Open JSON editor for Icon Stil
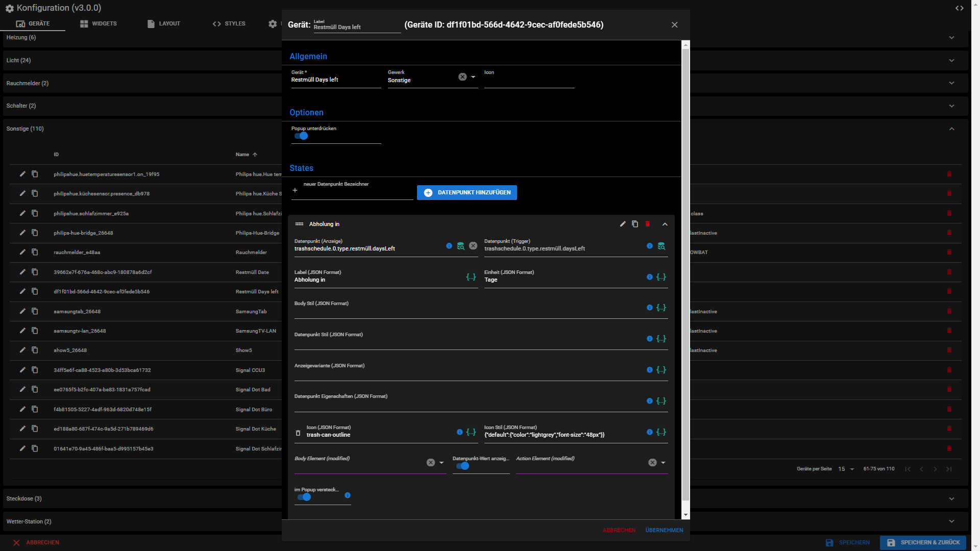The height and width of the screenshot is (551, 980). click(661, 432)
